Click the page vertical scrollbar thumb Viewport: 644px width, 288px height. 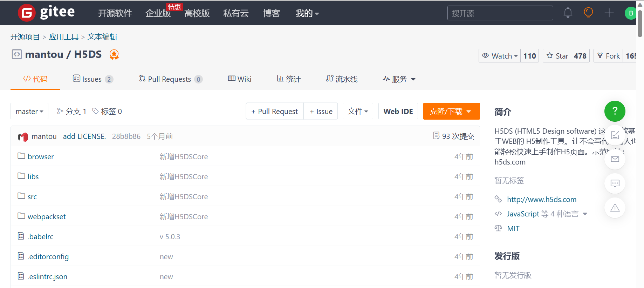(x=640, y=23)
